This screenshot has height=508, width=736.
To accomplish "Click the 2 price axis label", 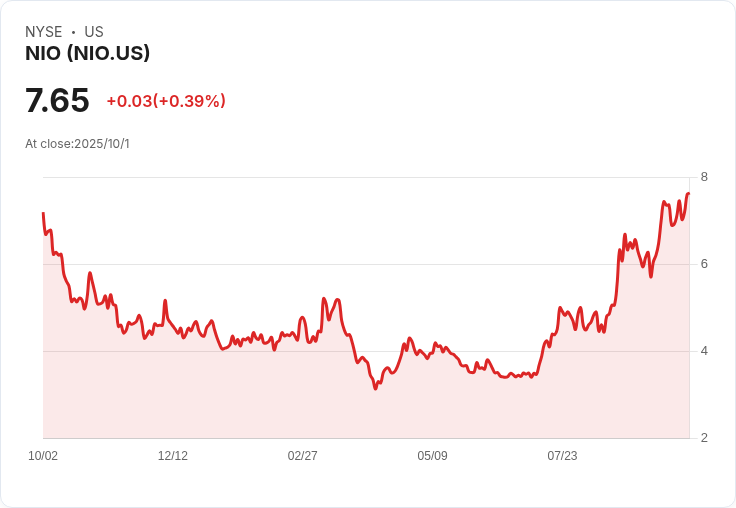I will pos(704,438).
